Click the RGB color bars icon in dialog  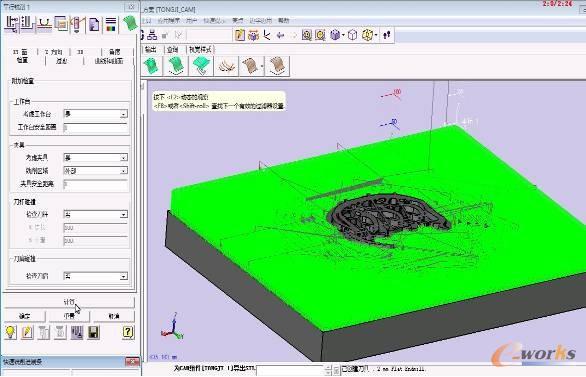coord(111,24)
